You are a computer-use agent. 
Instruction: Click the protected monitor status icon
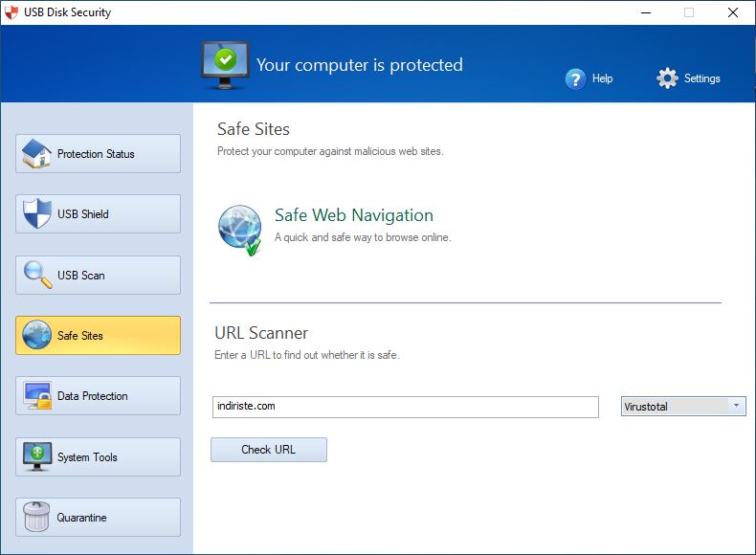[225, 65]
